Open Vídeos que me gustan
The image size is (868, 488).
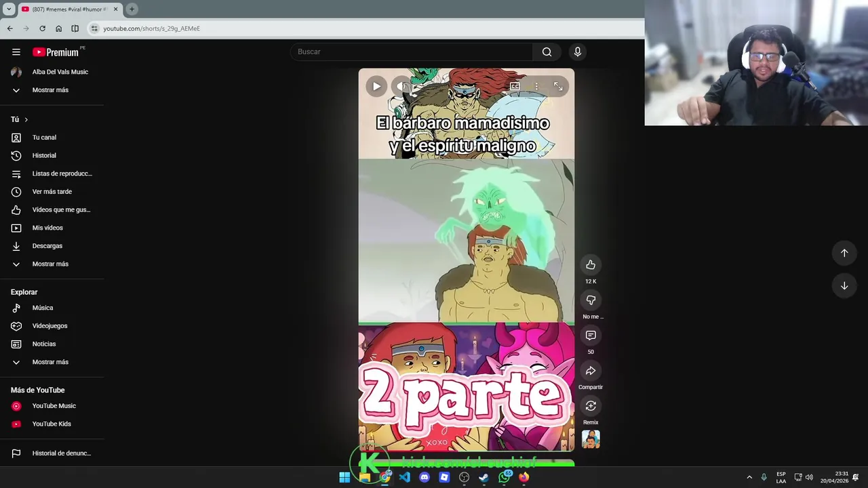52,210
